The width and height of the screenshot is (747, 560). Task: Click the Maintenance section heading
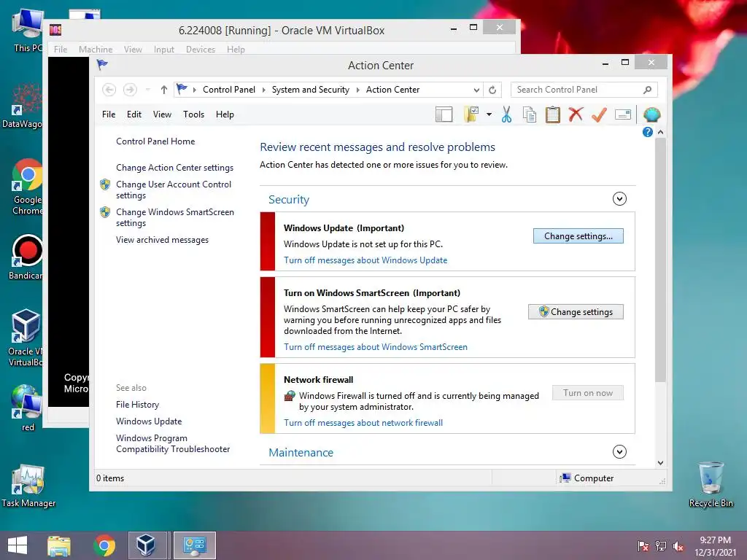tap(301, 452)
